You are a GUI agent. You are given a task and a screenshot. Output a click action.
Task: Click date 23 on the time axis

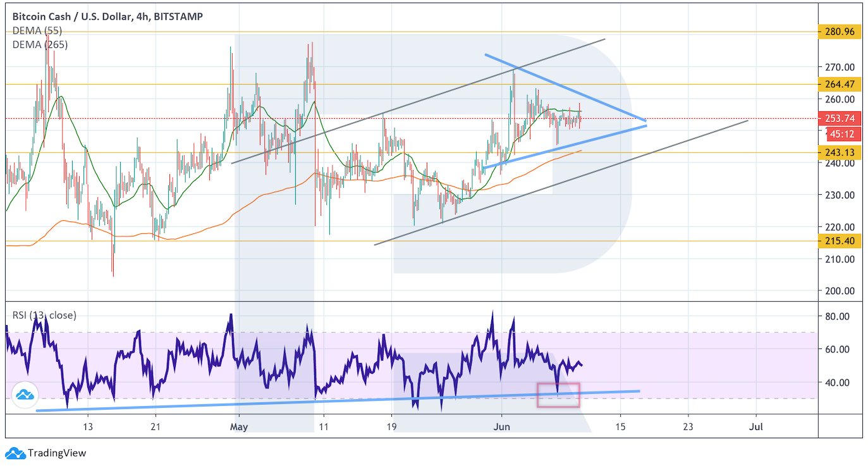(688, 427)
